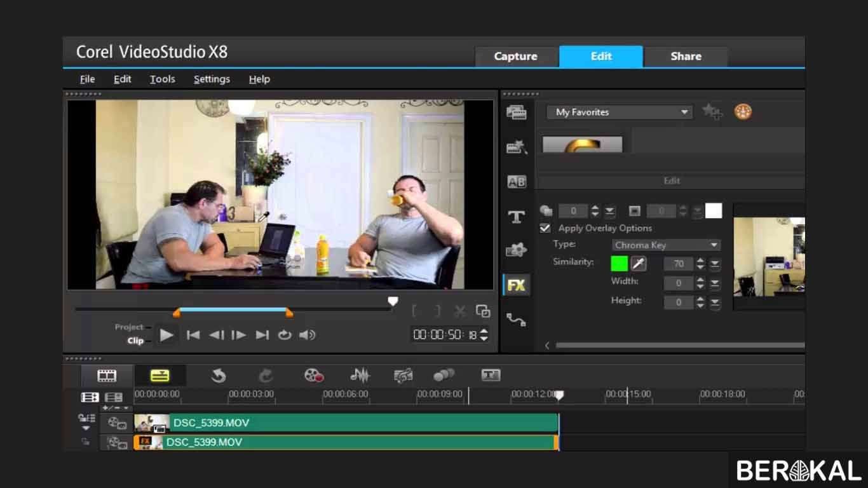Open the Title library T icon

click(516, 217)
